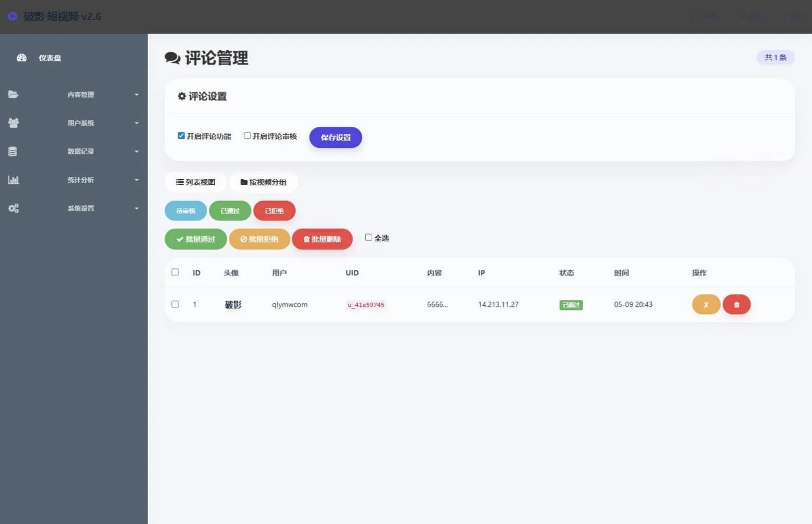Enable the 开启评论审核 checkbox
The image size is (812, 524).
(247, 136)
